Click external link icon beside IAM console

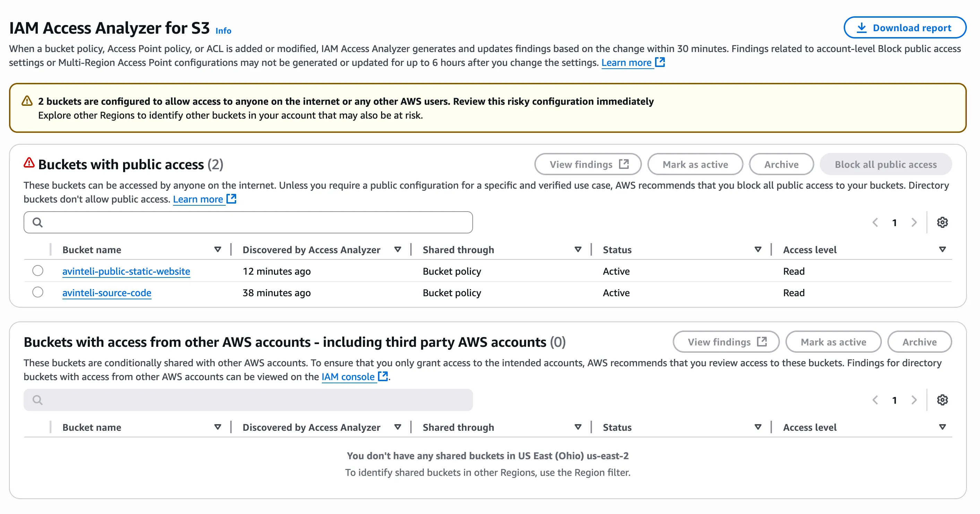pyautogui.click(x=383, y=376)
